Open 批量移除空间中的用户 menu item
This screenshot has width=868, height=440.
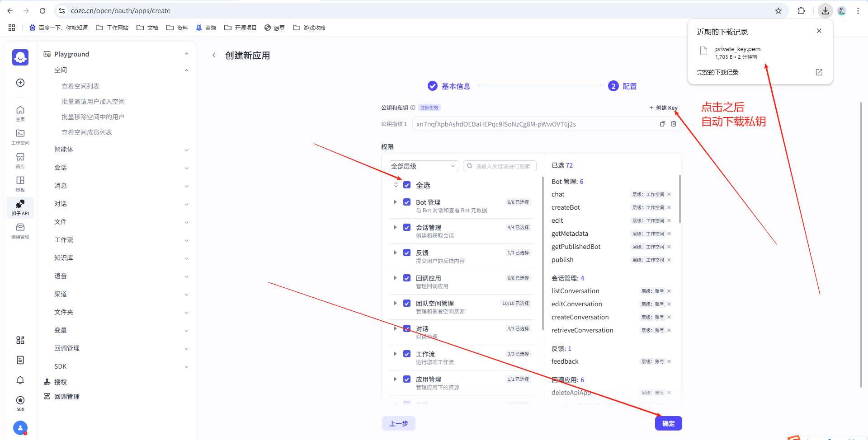(x=93, y=117)
